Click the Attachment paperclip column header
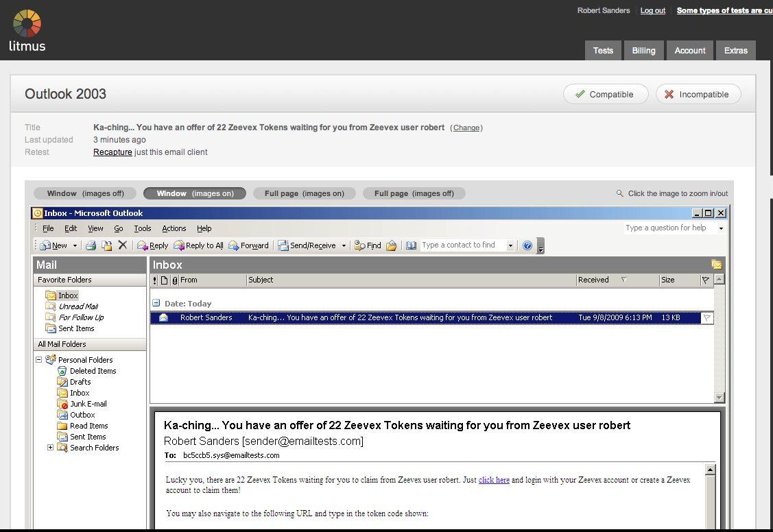This screenshot has width=773, height=532. point(174,280)
